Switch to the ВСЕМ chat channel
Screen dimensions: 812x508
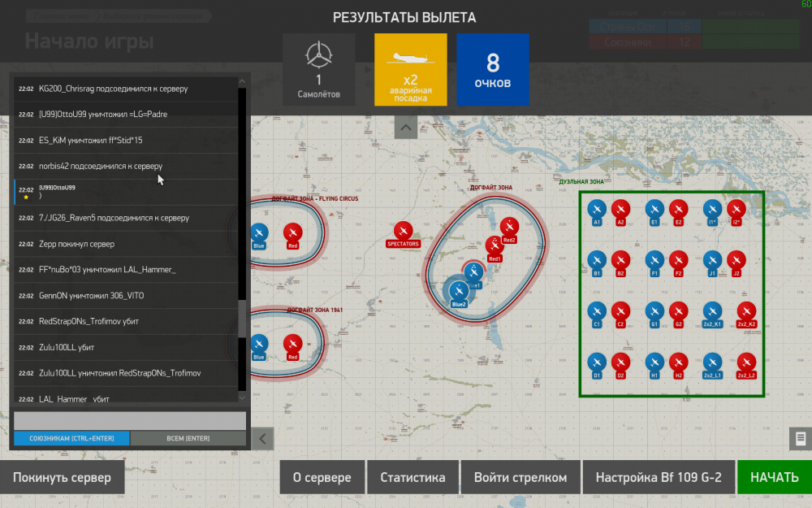[188, 438]
